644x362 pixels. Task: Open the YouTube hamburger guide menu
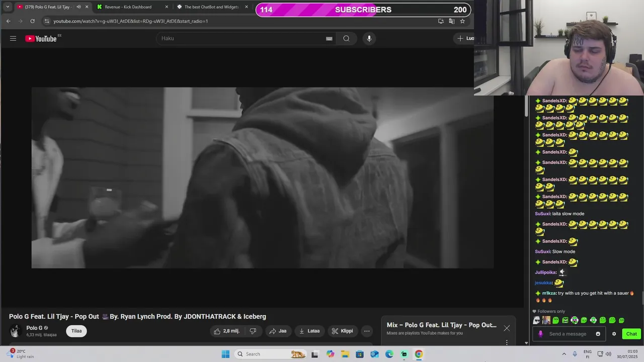point(13,38)
